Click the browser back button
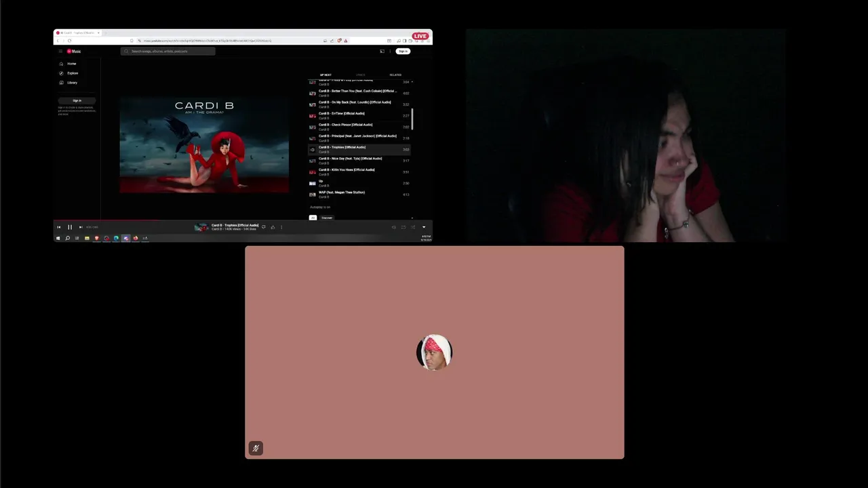 (58, 41)
